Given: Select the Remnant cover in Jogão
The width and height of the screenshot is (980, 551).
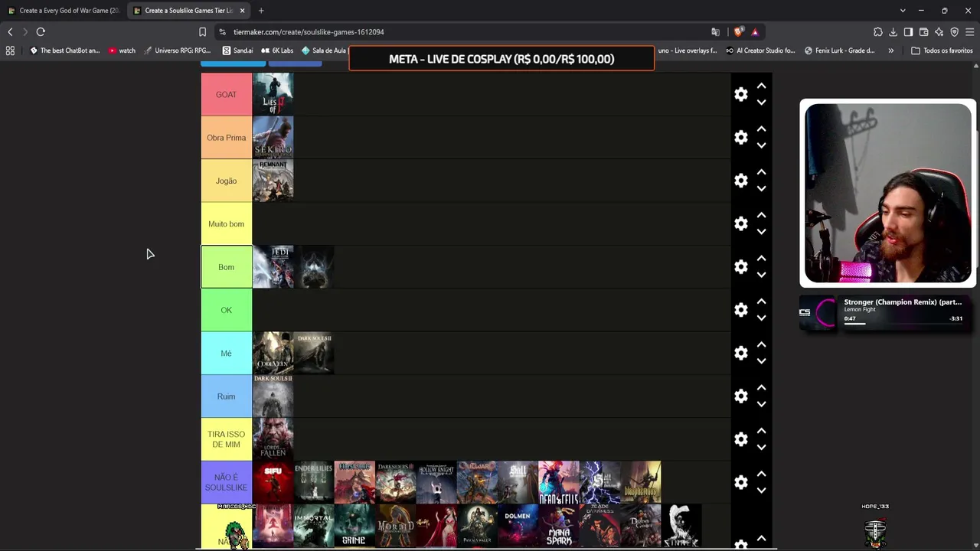Looking at the screenshot, I should point(273,181).
